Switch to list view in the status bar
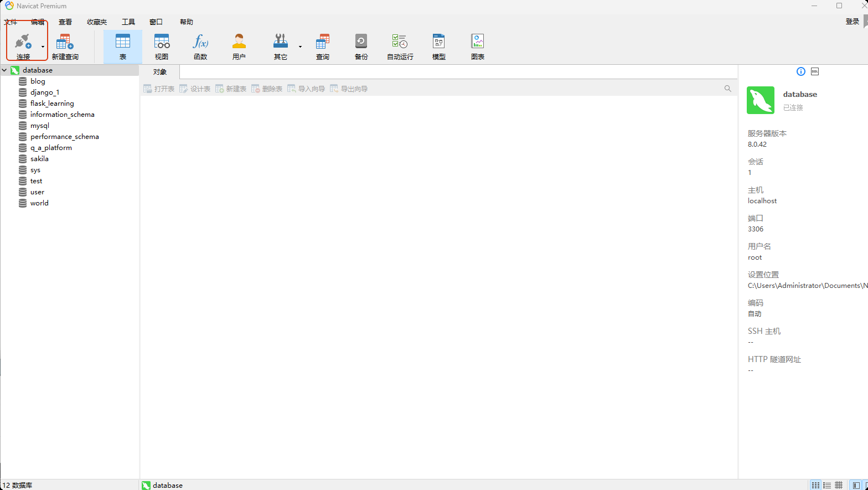868x490 pixels. pos(827,485)
